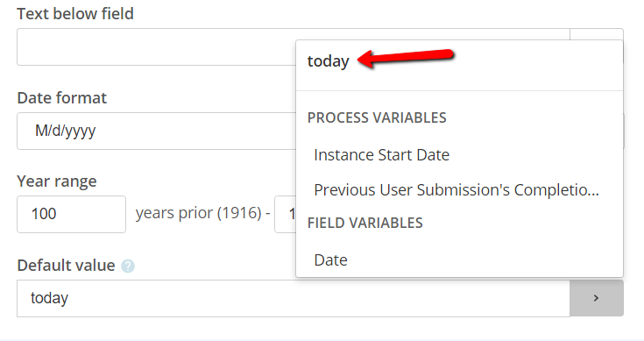Select 'today' in the variables popup
This screenshot has height=341, width=644.
[x=329, y=61]
